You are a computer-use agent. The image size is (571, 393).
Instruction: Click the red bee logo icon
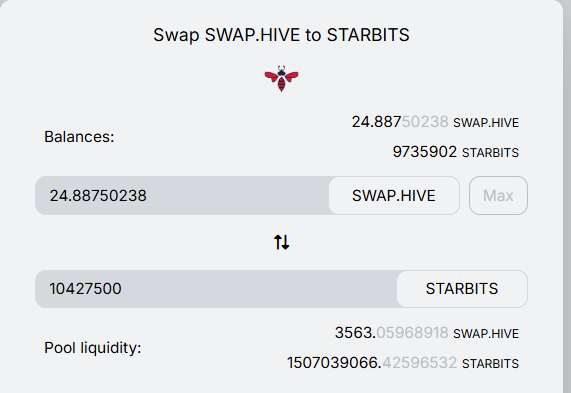(x=281, y=78)
